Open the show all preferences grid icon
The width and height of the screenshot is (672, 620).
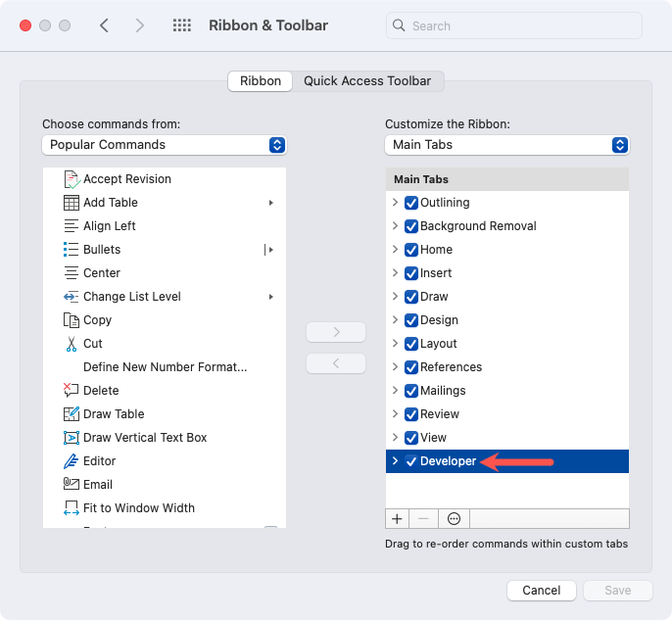click(x=181, y=25)
